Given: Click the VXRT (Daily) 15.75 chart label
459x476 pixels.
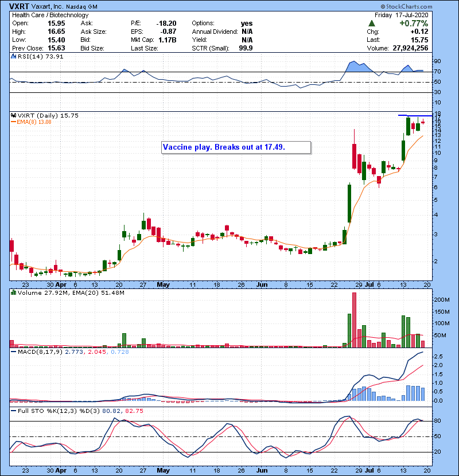Looking at the screenshot, I should 48,116.
